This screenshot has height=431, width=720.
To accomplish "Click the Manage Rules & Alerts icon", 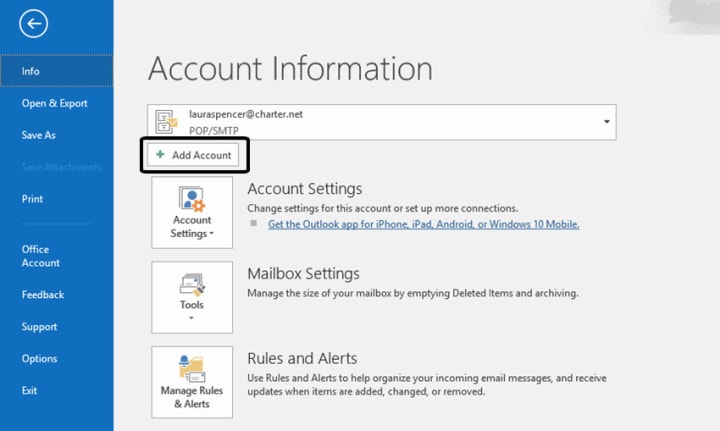I will [x=191, y=369].
